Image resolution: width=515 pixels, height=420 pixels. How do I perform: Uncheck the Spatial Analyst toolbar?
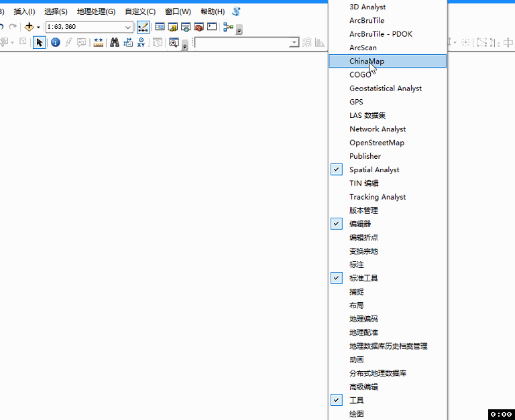pyautogui.click(x=388, y=169)
